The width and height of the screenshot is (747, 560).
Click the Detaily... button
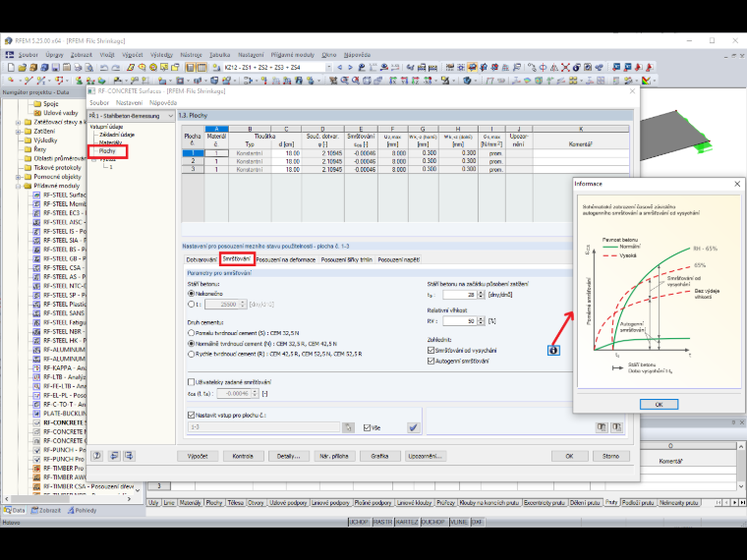[288, 456]
